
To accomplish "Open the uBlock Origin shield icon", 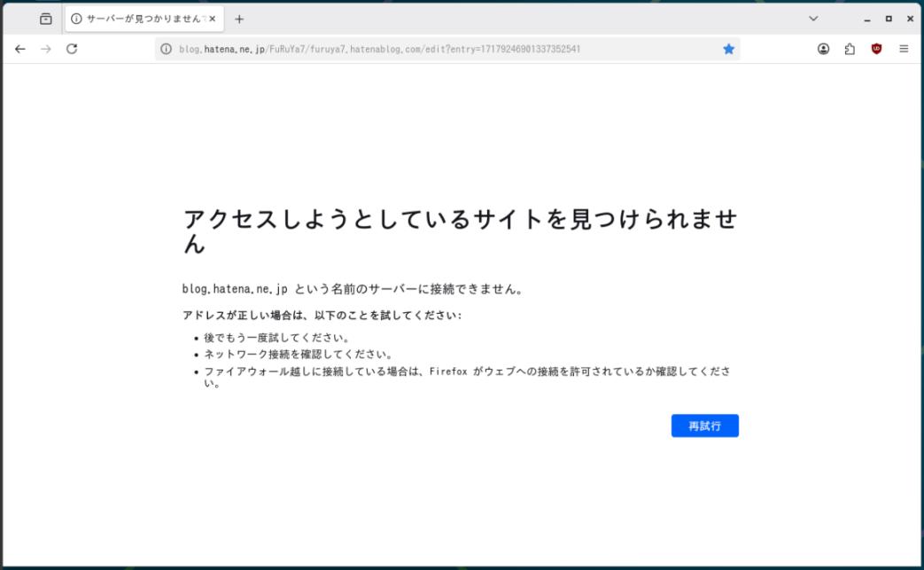I will coord(876,49).
